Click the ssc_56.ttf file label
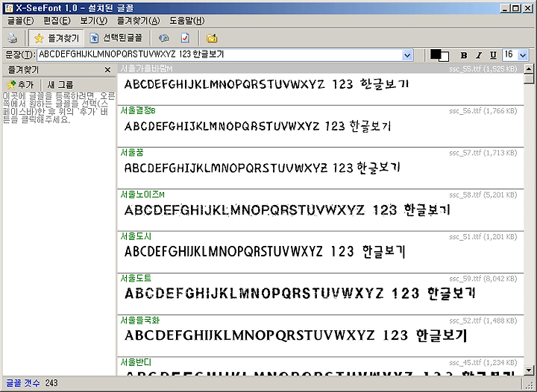The image size is (537, 392). [483, 111]
